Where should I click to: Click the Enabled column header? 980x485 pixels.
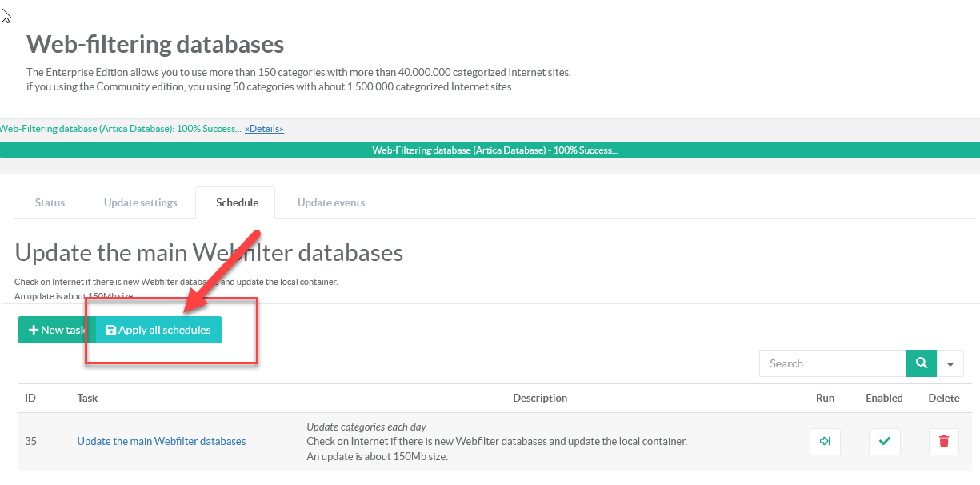tap(884, 399)
